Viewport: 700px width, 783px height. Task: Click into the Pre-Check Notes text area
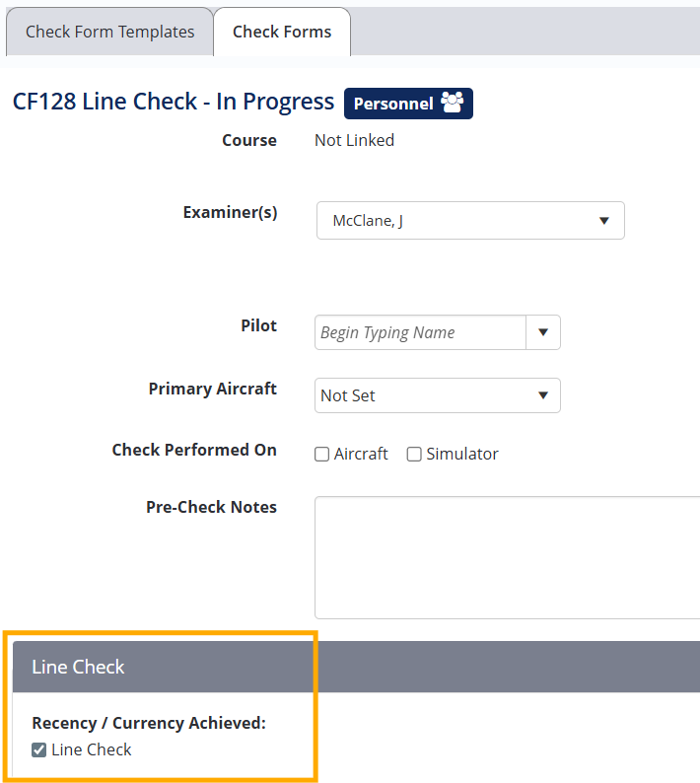pos(507,557)
